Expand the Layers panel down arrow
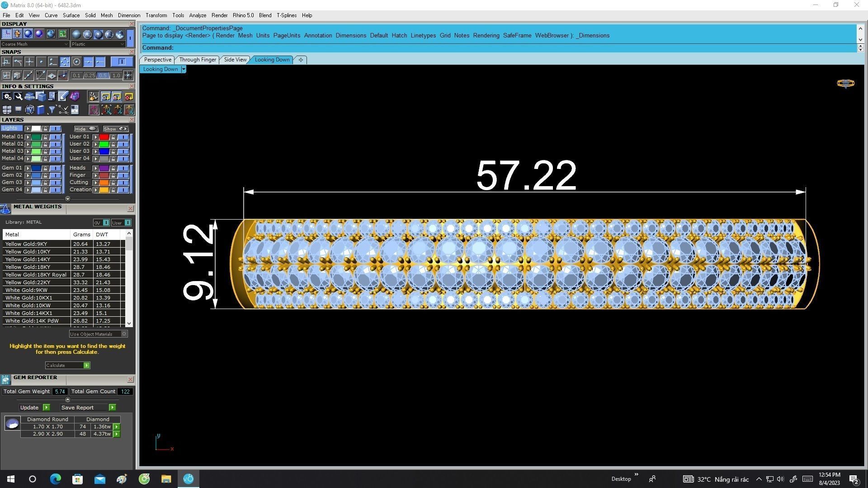Screen dimensions: 868x488 68,199
